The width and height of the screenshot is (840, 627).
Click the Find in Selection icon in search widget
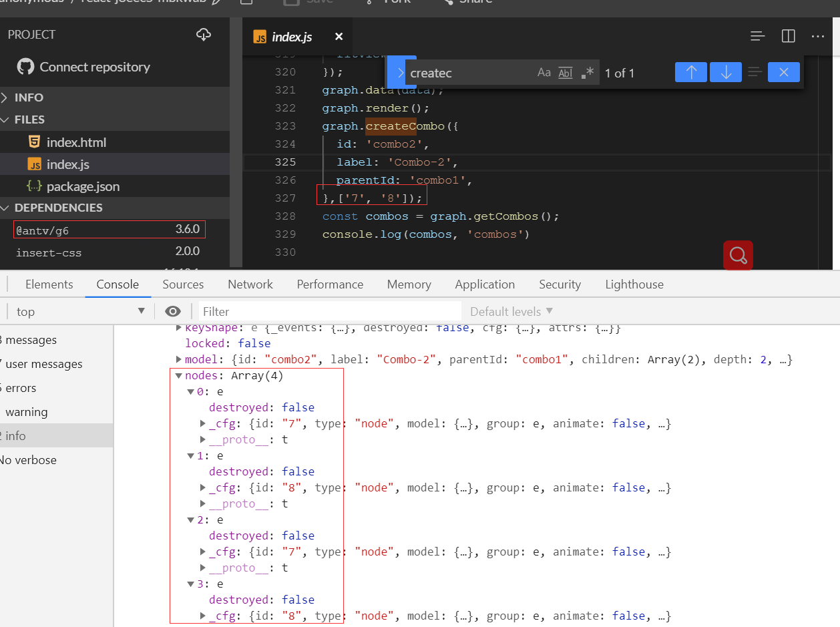point(756,73)
